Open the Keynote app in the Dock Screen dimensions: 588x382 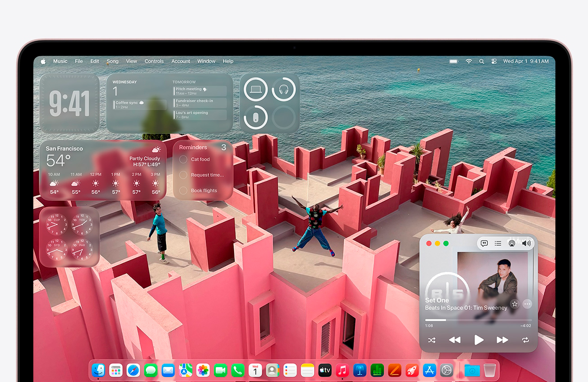[x=360, y=370]
